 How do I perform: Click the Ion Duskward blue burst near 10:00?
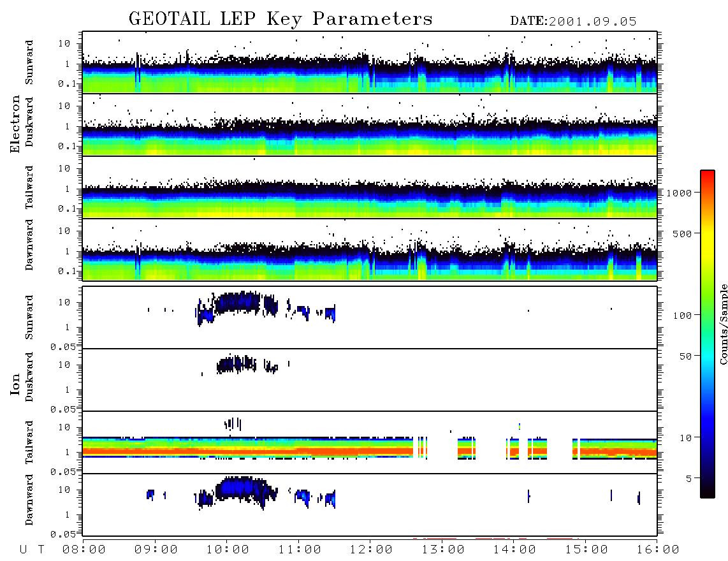coord(237,364)
